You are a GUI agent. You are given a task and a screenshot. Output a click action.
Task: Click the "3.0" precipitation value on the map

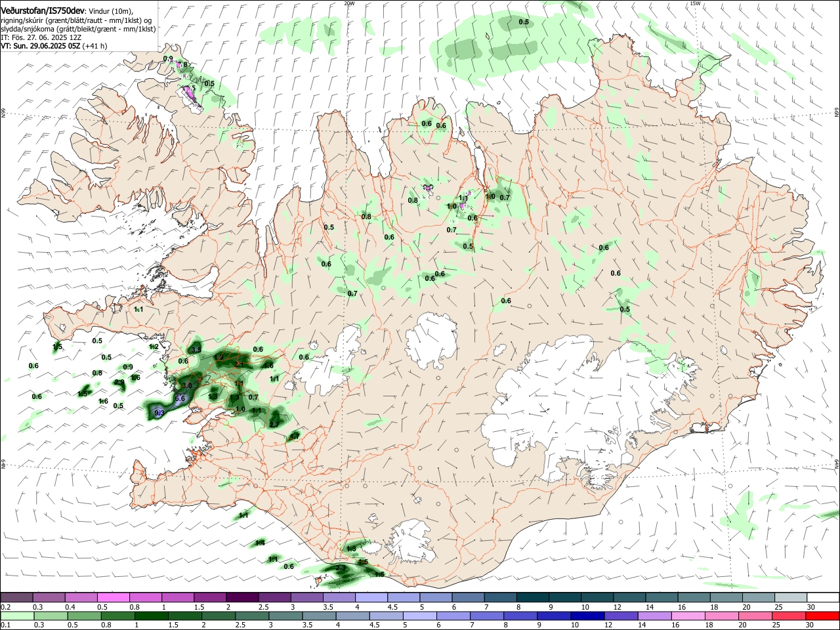coord(187,385)
